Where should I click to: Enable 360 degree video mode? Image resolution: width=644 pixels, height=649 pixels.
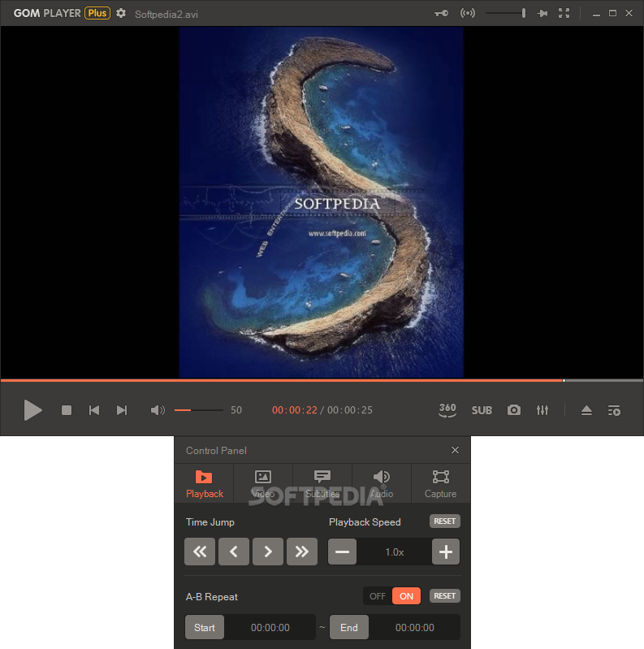(447, 410)
